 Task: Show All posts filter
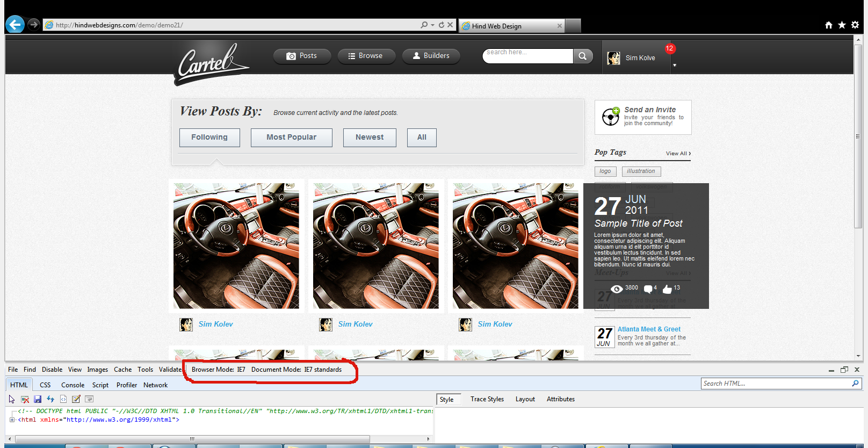tap(422, 138)
